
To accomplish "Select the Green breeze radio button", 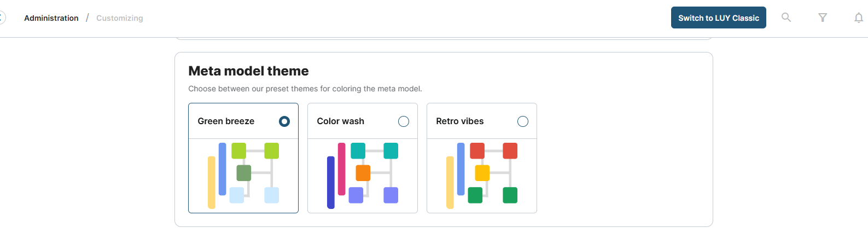I will pyautogui.click(x=284, y=121).
